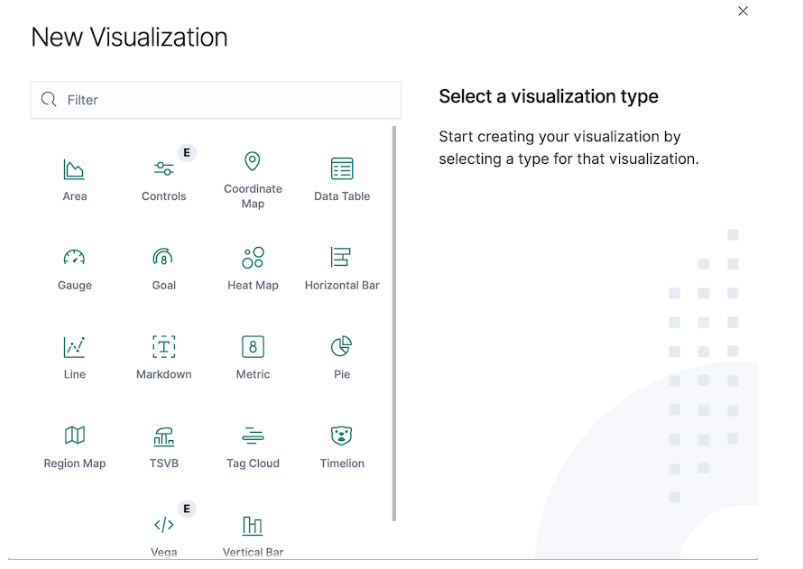Screen dimensions: 803x569
Task: Select the Horizontal Bar chart icon
Action: click(x=341, y=257)
